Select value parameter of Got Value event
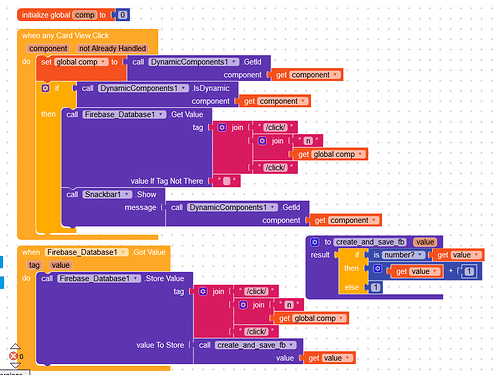The image size is (495, 375). tap(60, 265)
